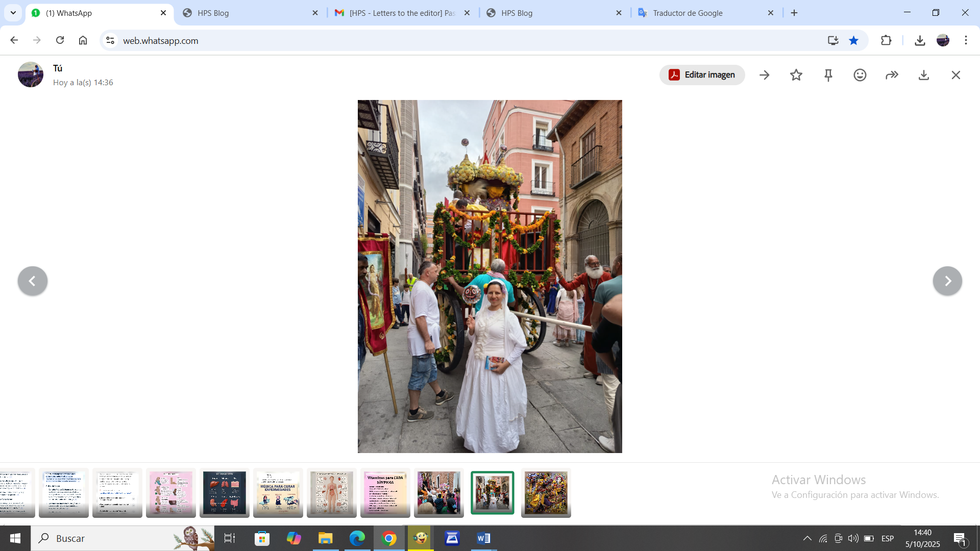Open the Vitaminas para cada síntoma thumbnail
Viewport: 980px width, 551px height.
385,492
